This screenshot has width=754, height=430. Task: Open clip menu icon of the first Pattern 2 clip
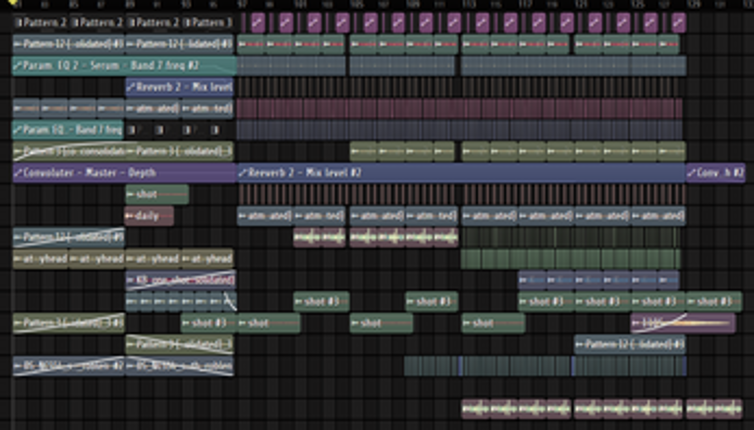[18, 22]
